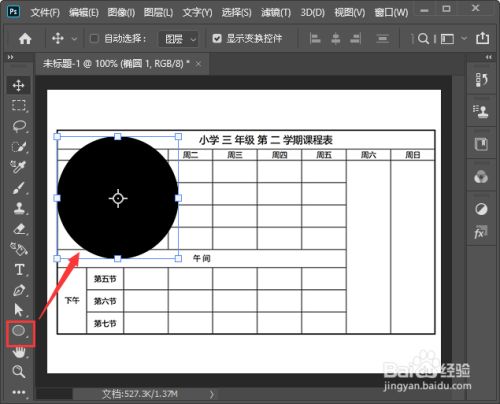The width and height of the screenshot is (500, 404).
Task: Go to the Home screen
Action: coord(25,39)
